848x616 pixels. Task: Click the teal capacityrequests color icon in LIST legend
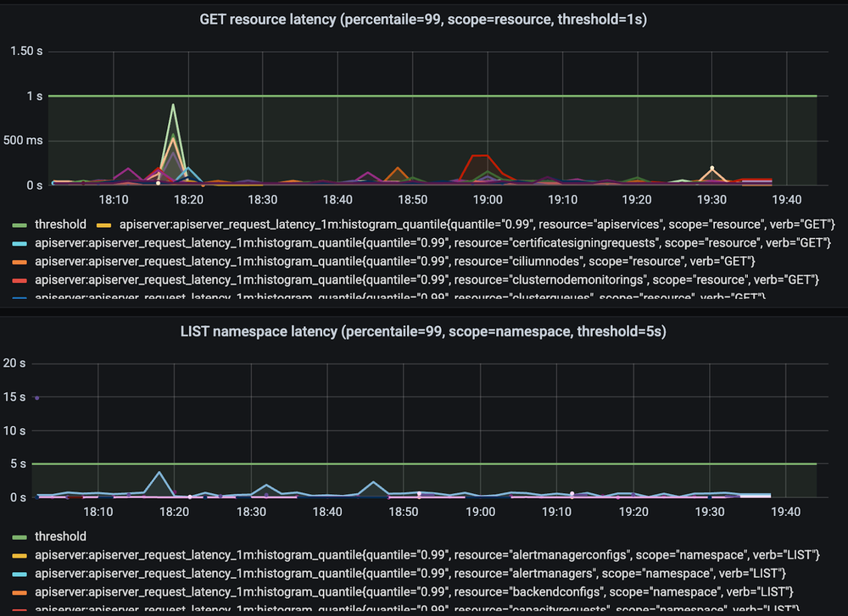pyautogui.click(x=19, y=608)
